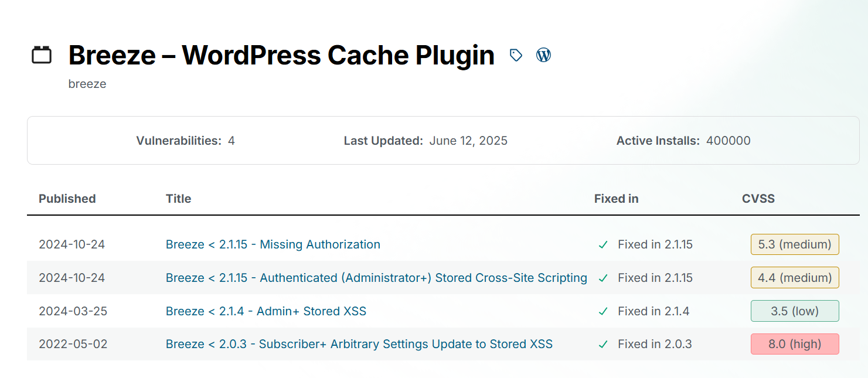
Task: Click the 8.0 (high) CVSS badge
Action: 795,344
